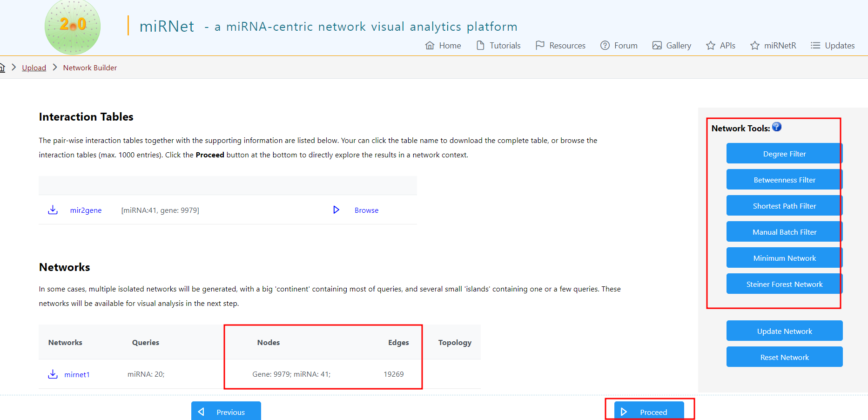Click the miRNet 2.0 logo
This screenshot has width=868, height=420.
coord(73,27)
